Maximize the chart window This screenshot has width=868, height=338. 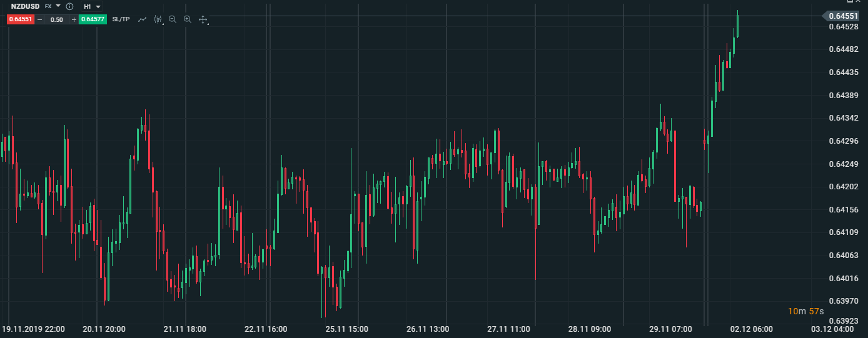850,2
